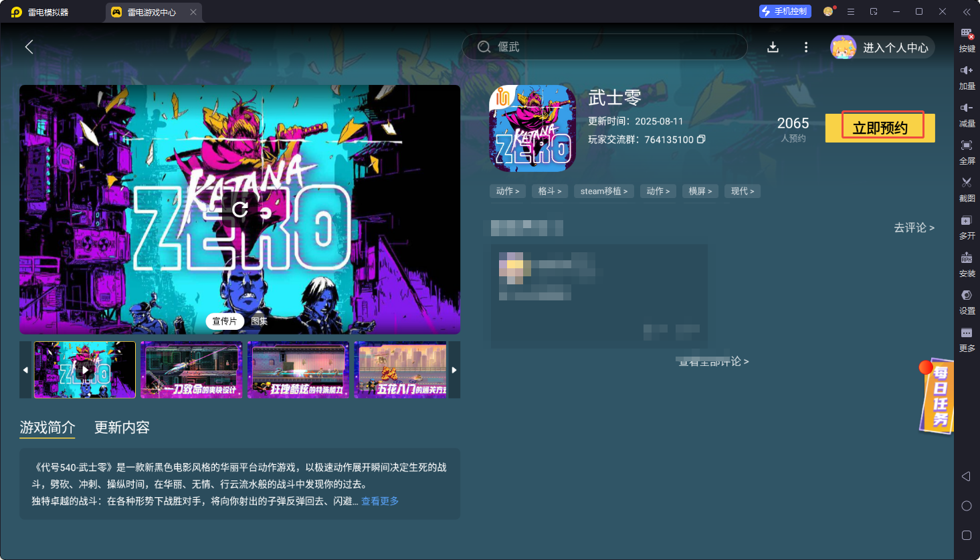Open the 横屏 tag
980x560 pixels.
pos(700,191)
